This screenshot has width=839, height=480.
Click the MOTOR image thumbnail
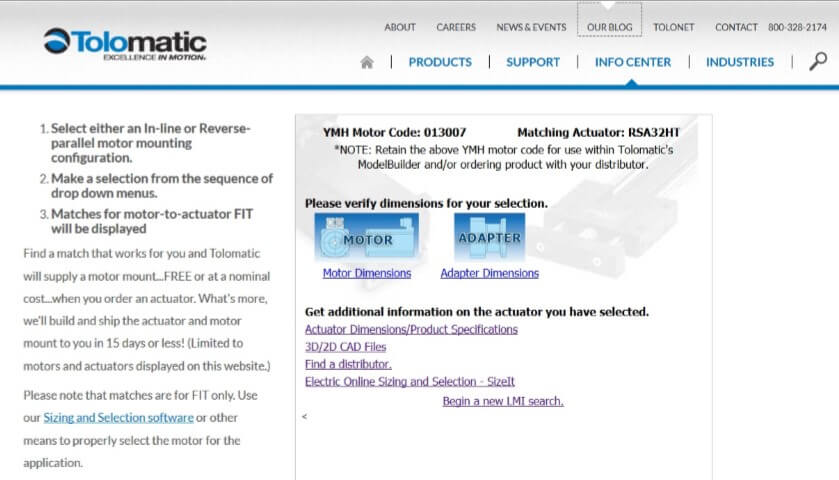click(x=367, y=237)
